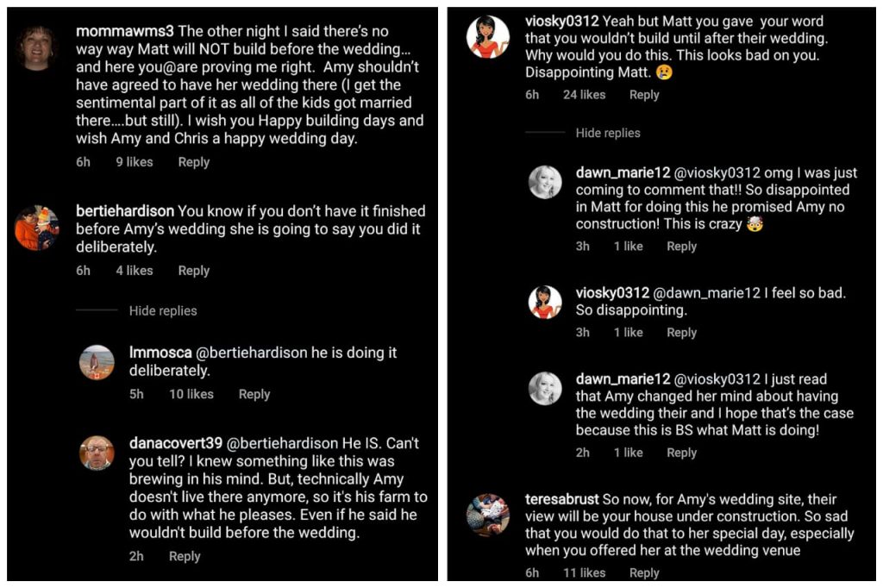
Task: Hide replies under bertiehardison's comment
Action: [x=163, y=310]
